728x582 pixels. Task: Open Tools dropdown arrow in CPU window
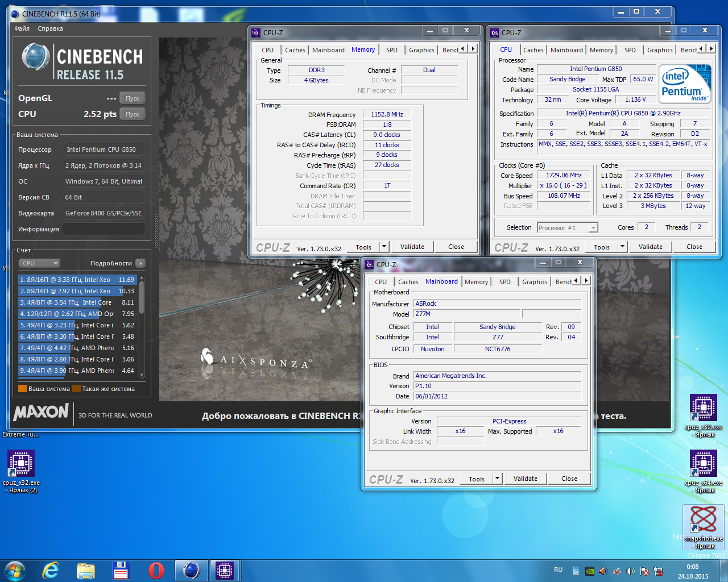pos(623,247)
